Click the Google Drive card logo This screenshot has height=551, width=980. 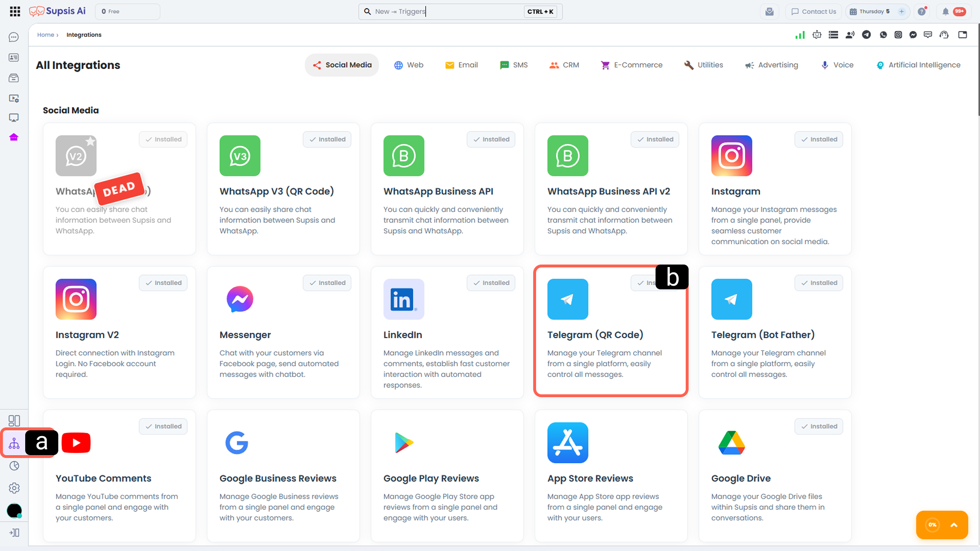pyautogui.click(x=732, y=443)
